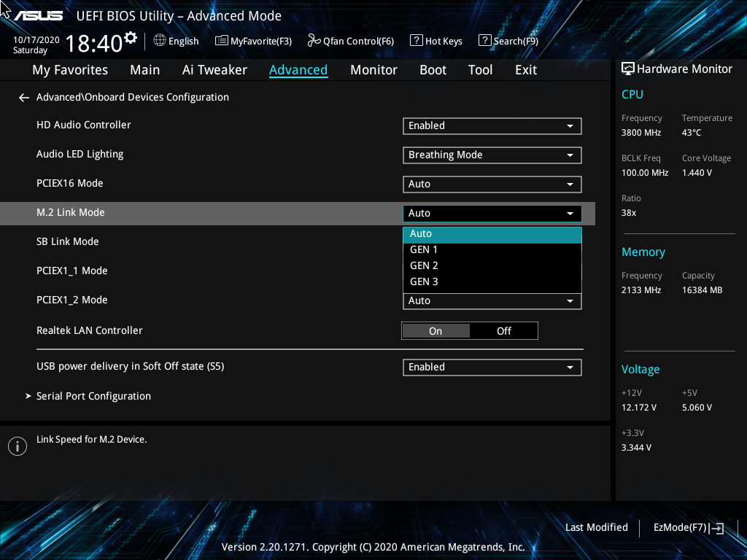Open the Hot Keys help

click(x=436, y=41)
